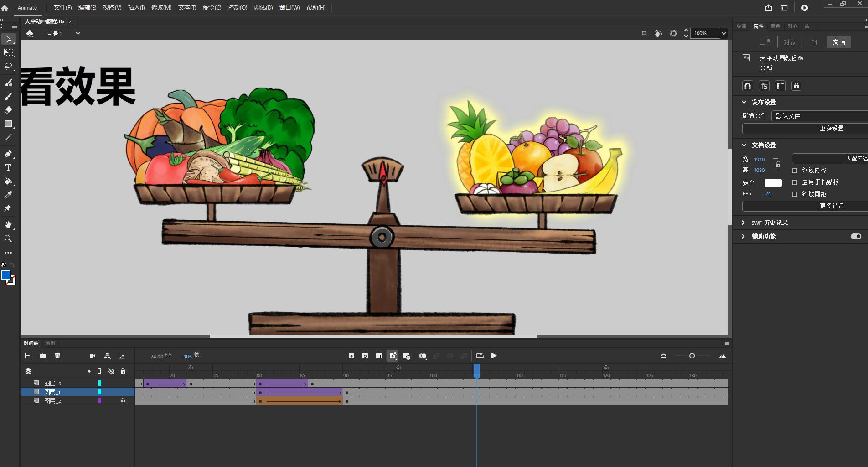The height and width of the screenshot is (467, 868).
Task: Select the Lasso tool
Action: tap(8, 67)
